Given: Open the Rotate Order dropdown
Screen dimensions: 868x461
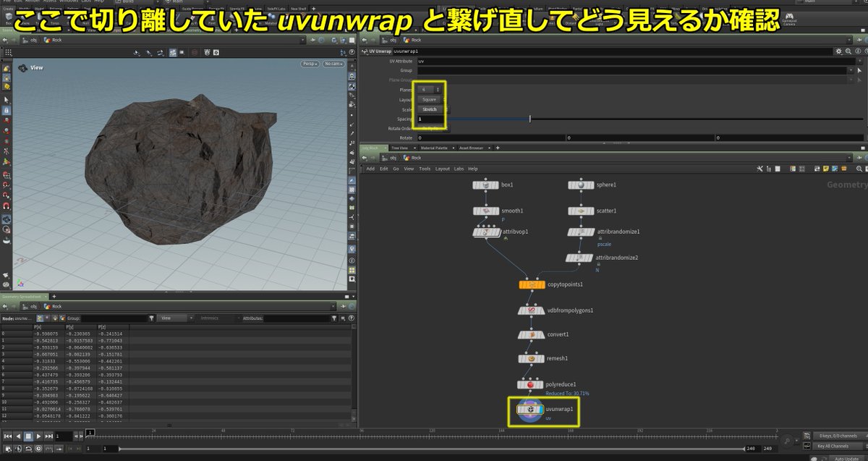Looking at the screenshot, I should point(433,128).
